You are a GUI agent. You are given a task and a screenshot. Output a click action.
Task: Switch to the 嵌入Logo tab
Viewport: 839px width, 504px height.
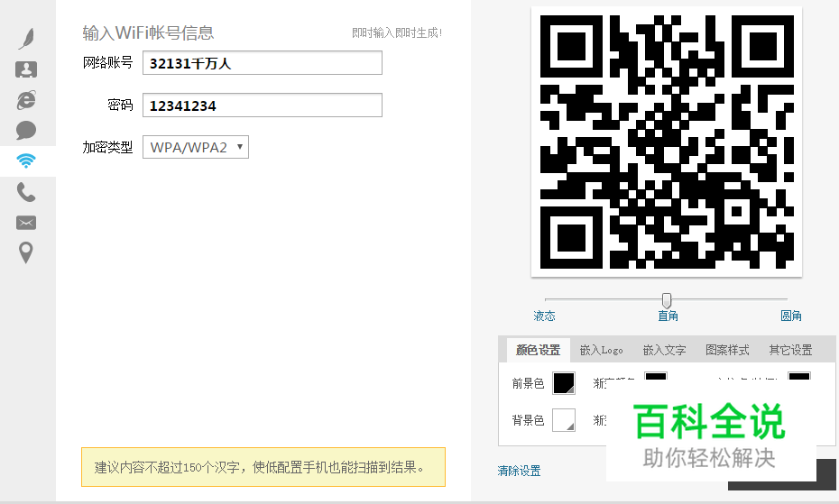coord(602,351)
